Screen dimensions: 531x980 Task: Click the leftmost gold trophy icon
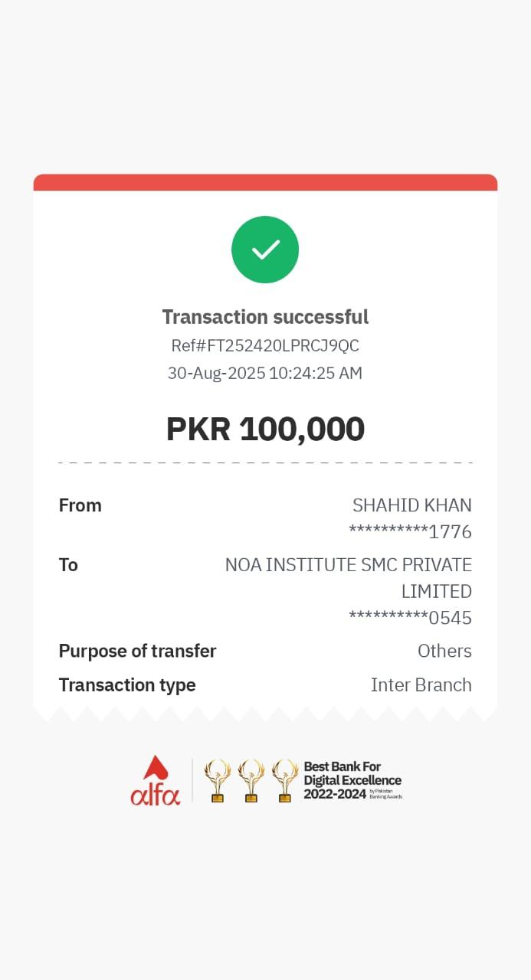click(x=218, y=780)
